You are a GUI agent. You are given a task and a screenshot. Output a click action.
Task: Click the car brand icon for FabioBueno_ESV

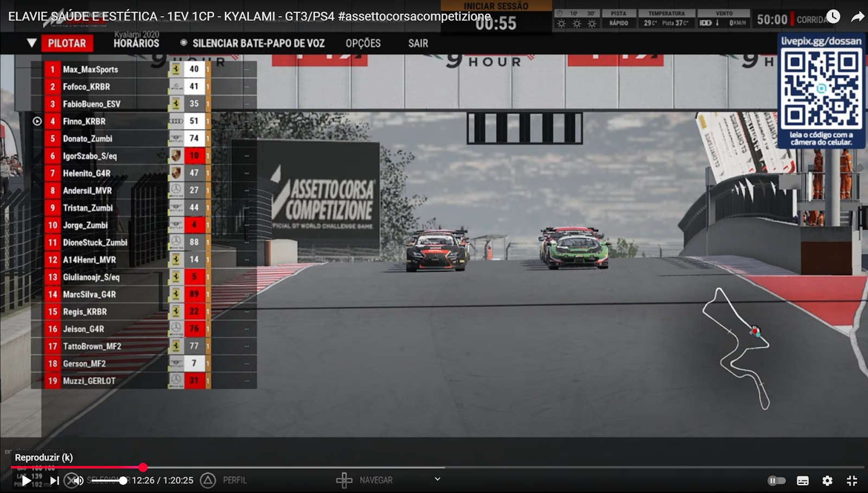coord(176,104)
